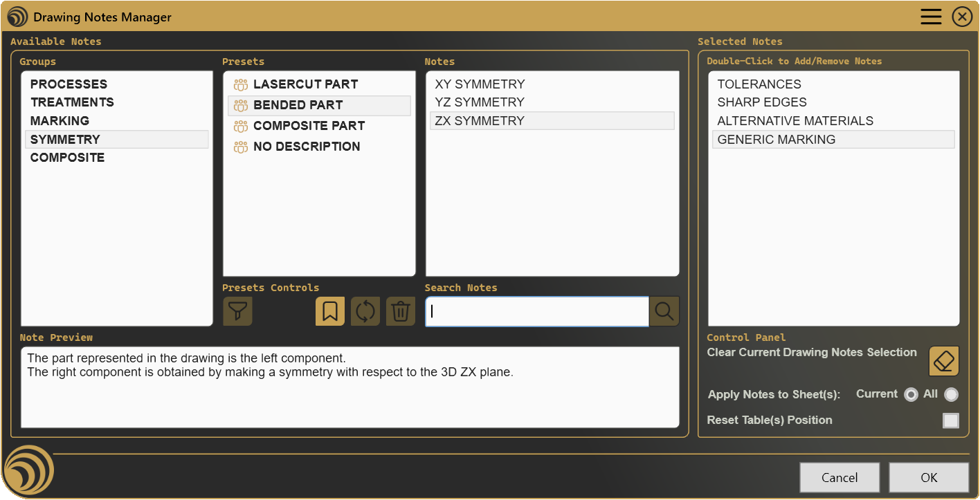980x500 pixels.
Task: Select ALTERNATIVE MATERIALS in Selected Notes
Action: click(833, 121)
